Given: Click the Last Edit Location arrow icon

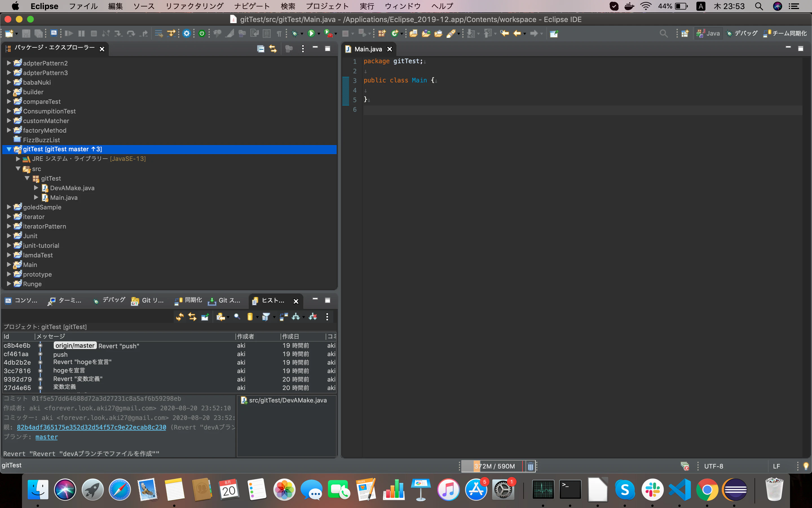Looking at the screenshot, I should pos(504,33).
